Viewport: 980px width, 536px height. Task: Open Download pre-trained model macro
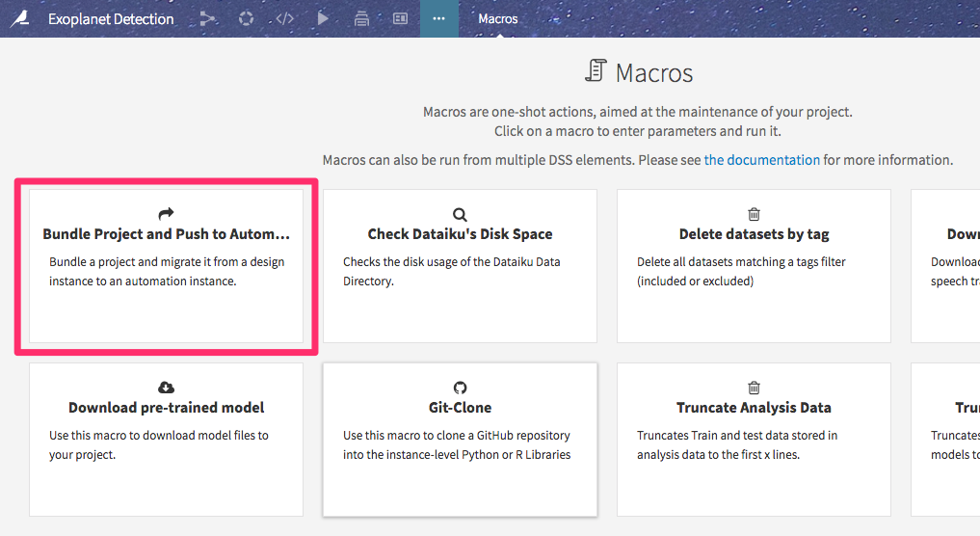(x=167, y=439)
